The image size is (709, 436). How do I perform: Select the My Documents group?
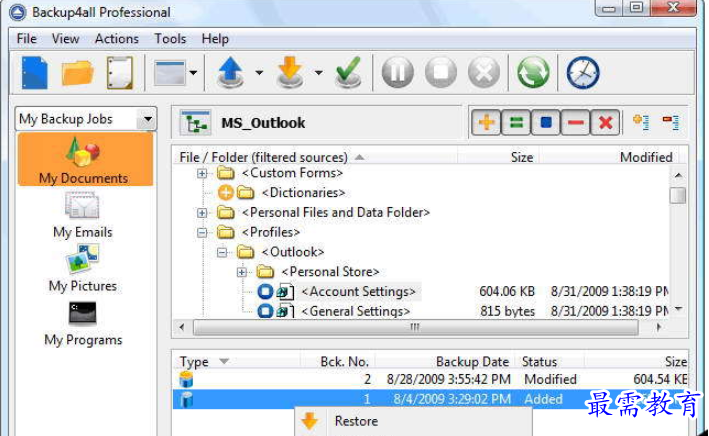(85, 159)
